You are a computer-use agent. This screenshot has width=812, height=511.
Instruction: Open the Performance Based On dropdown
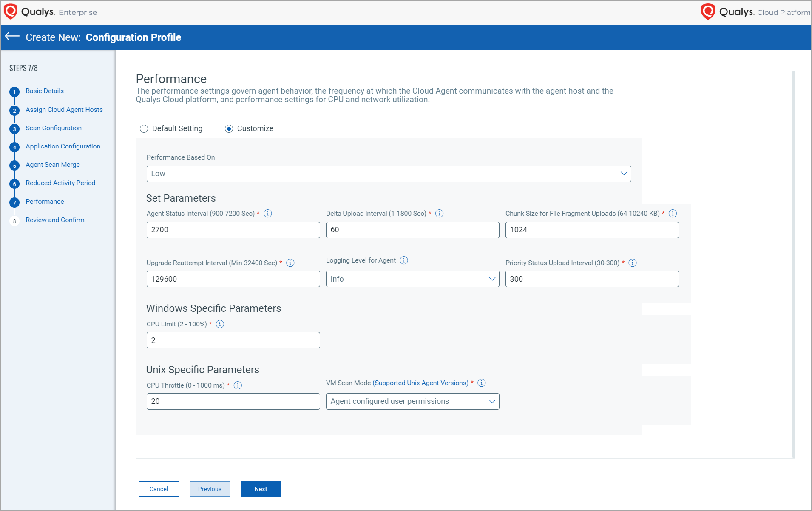389,174
